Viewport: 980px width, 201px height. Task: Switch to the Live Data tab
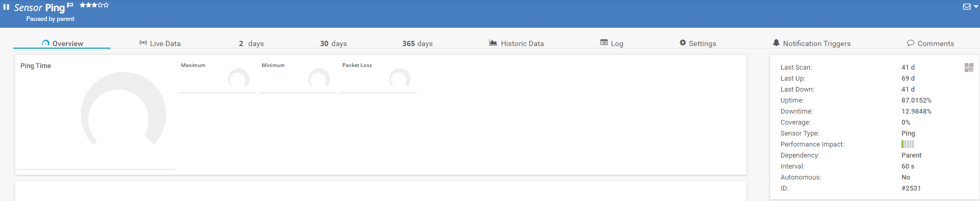(160, 43)
